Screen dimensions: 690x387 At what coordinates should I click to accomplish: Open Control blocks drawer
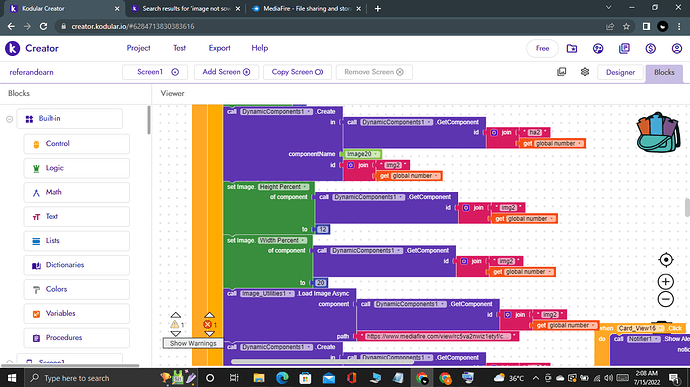(x=77, y=144)
